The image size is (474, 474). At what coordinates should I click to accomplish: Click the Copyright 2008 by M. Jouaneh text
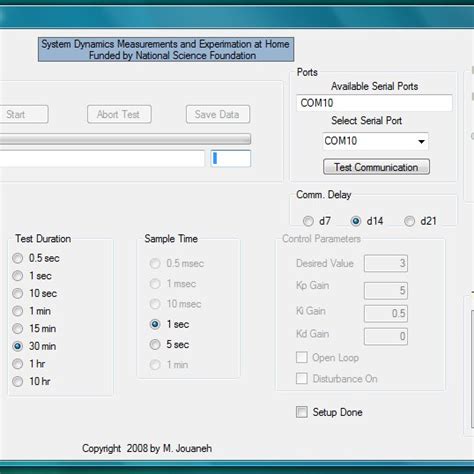(x=147, y=448)
